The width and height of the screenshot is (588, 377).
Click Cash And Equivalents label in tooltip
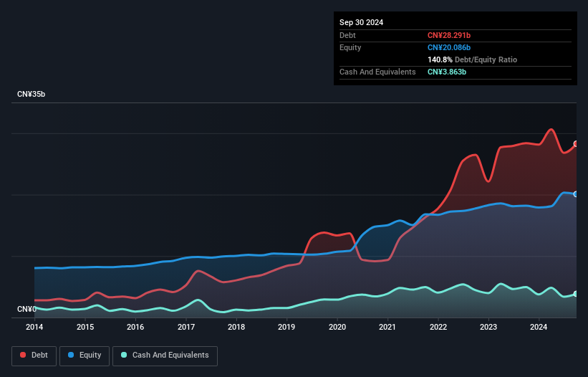pyautogui.click(x=377, y=72)
